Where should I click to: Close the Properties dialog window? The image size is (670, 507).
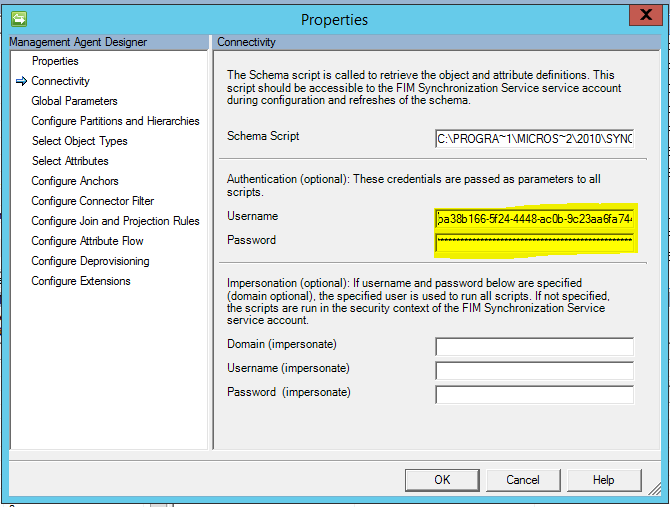642,17
